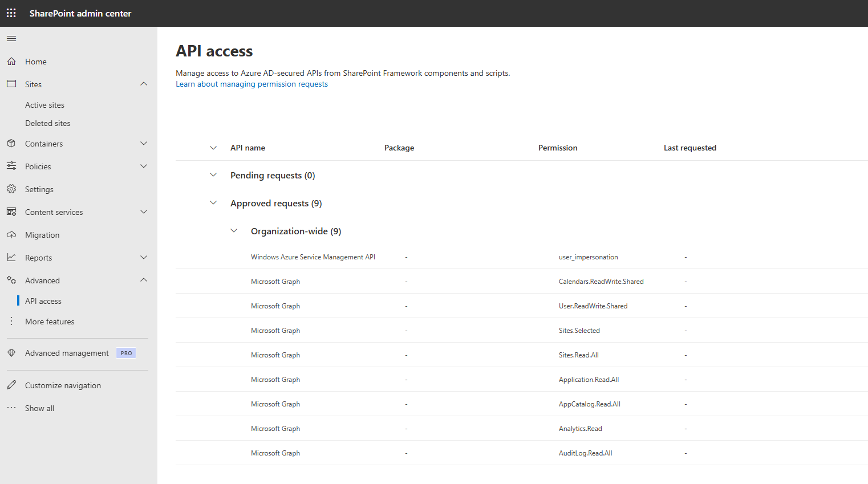The height and width of the screenshot is (484, 868).
Task: Click Show all label
Action: tap(40, 408)
